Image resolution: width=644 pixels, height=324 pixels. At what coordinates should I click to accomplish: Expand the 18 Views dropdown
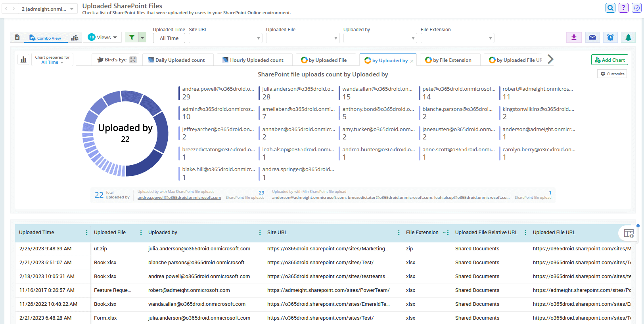coord(102,37)
